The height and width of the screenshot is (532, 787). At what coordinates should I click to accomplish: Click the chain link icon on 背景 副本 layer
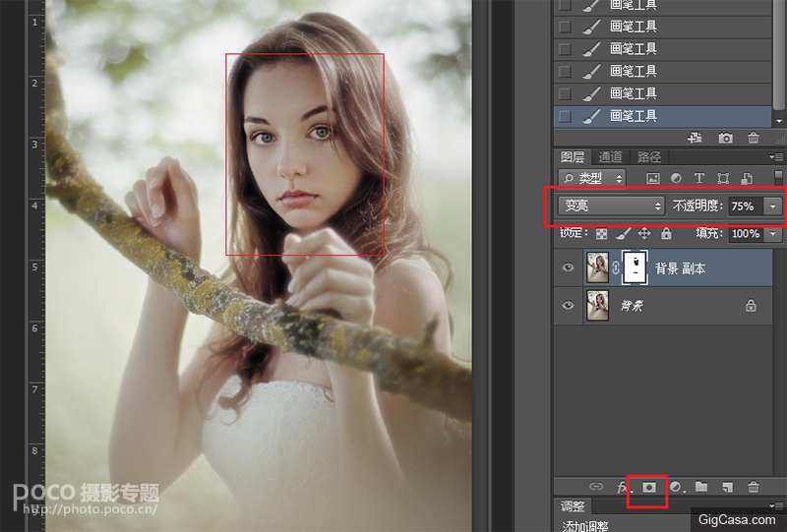click(616, 267)
